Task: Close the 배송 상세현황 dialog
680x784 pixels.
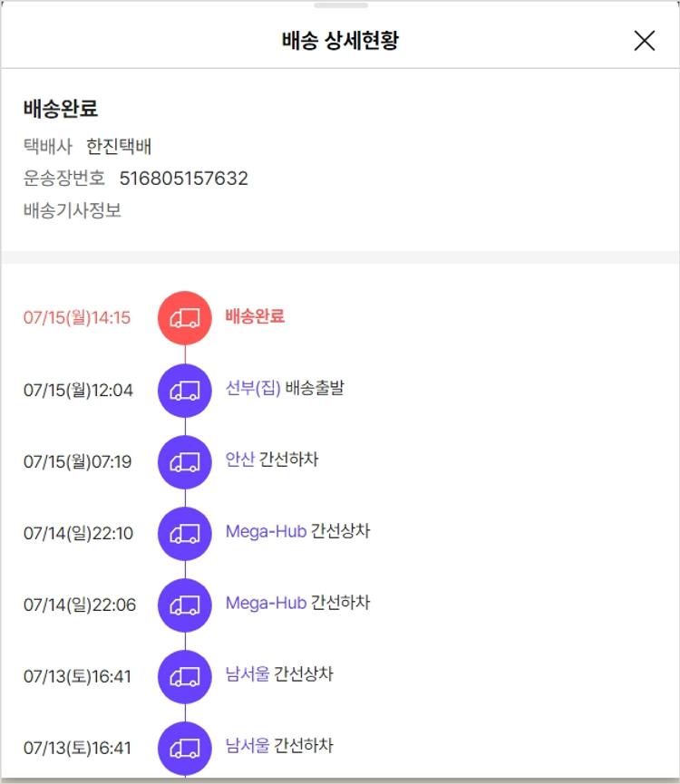Action: tap(644, 41)
